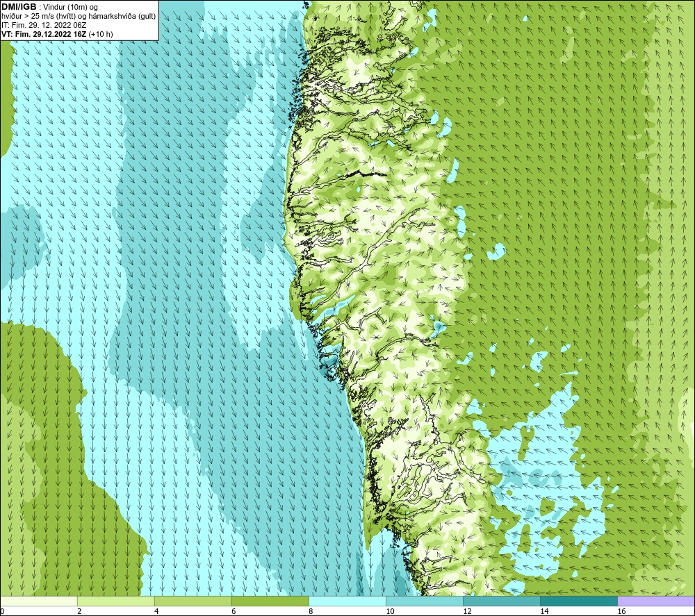The image size is (695, 616).
Task: Click the dark teal 14-16 m/s legend swatch
Action: point(579,601)
